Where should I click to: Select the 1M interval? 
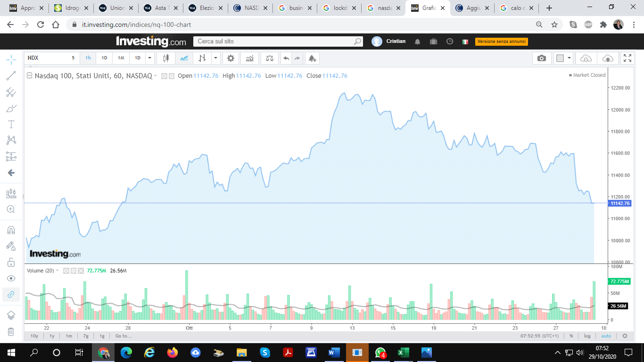click(x=121, y=58)
